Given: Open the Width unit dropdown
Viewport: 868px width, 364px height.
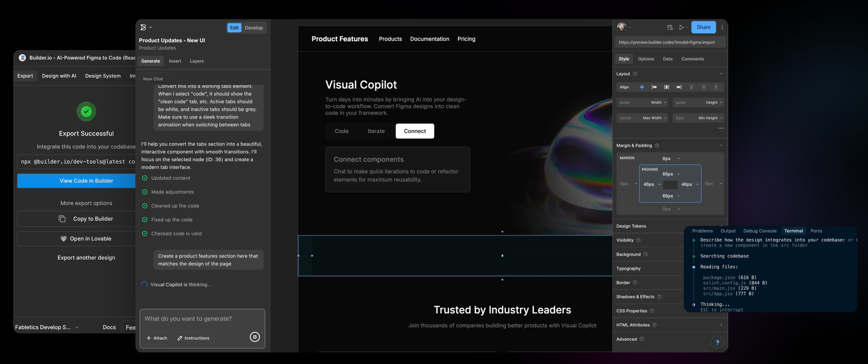Looking at the screenshot, I should tap(659, 103).
